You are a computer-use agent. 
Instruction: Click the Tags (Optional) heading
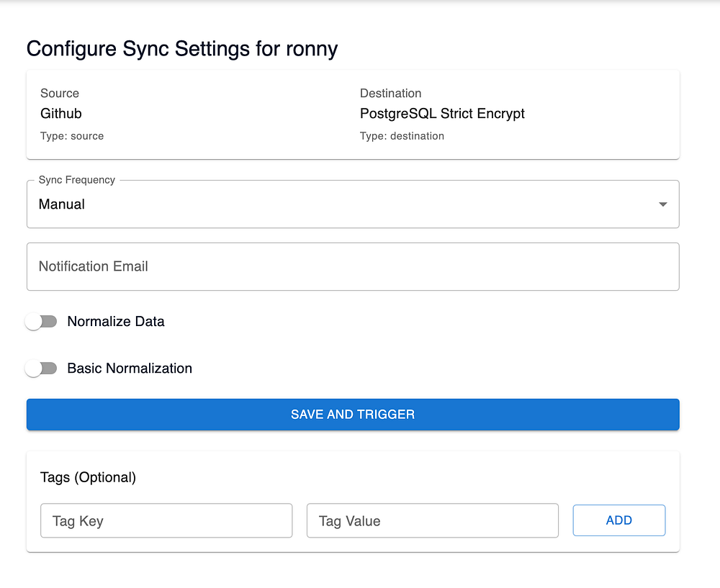[89, 477]
